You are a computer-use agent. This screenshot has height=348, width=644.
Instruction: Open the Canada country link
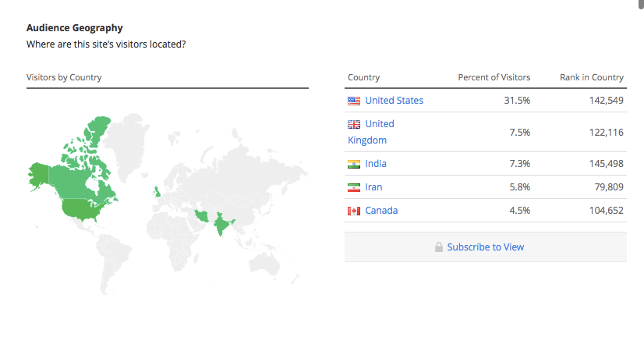pyautogui.click(x=381, y=211)
